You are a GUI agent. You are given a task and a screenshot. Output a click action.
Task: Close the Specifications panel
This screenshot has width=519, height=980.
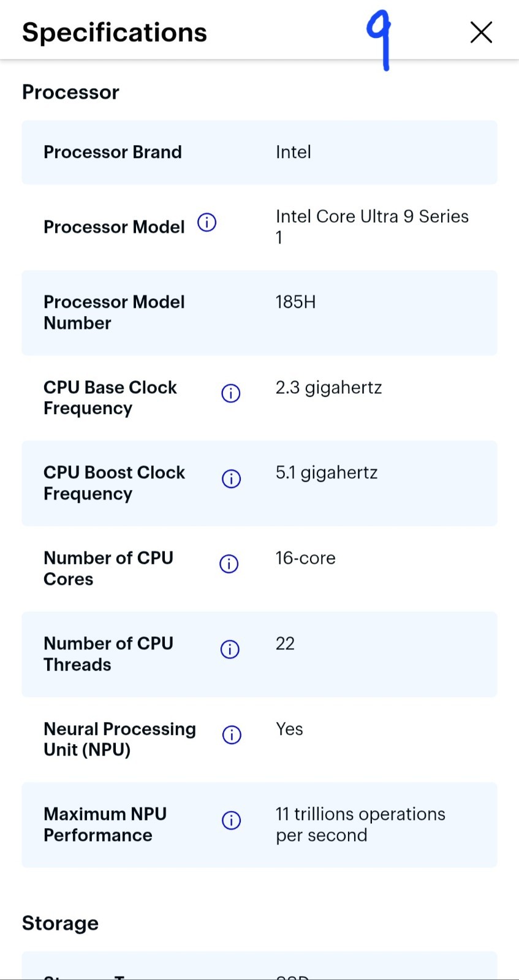(x=481, y=32)
